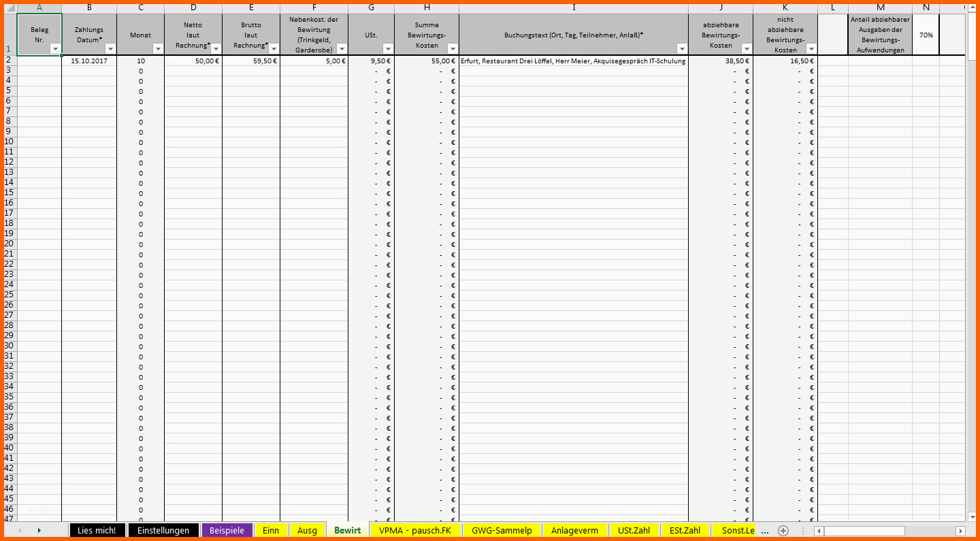Screen dimensions: 980x541
Task: Select column A header
Action: (39, 7)
